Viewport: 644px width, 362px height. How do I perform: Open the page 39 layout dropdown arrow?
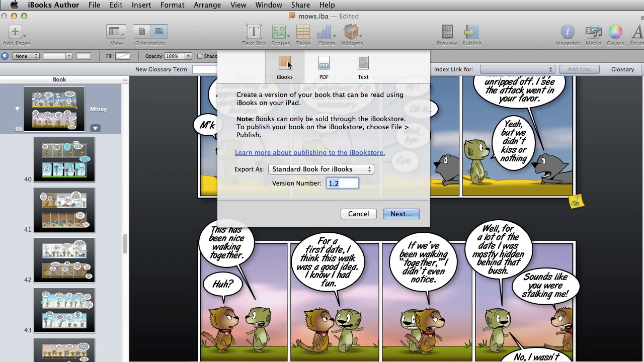[x=95, y=128]
